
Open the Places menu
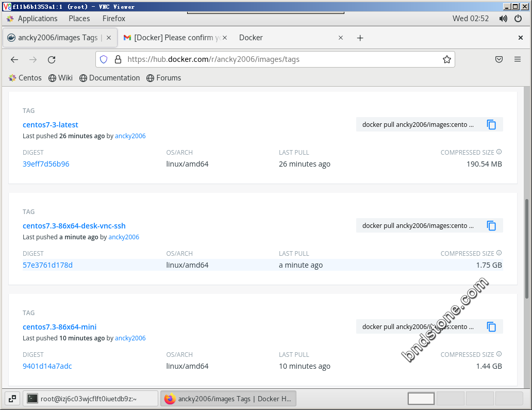coord(79,19)
